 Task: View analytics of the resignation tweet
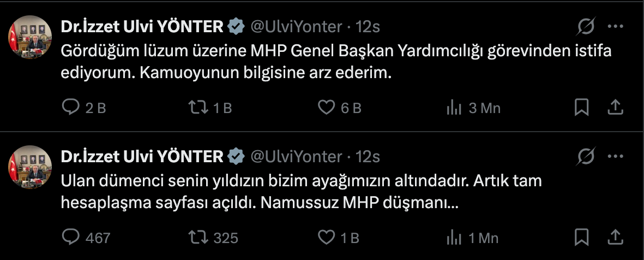pos(454,108)
